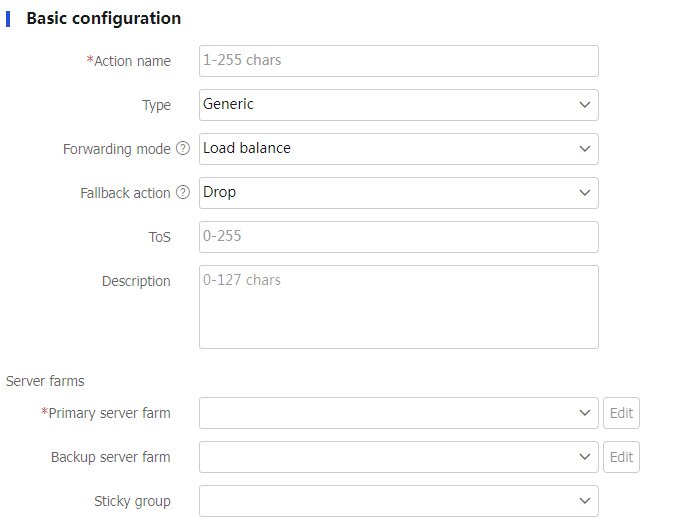Click the Fallback action help icon
This screenshot has height=530, width=686.
[183, 193]
